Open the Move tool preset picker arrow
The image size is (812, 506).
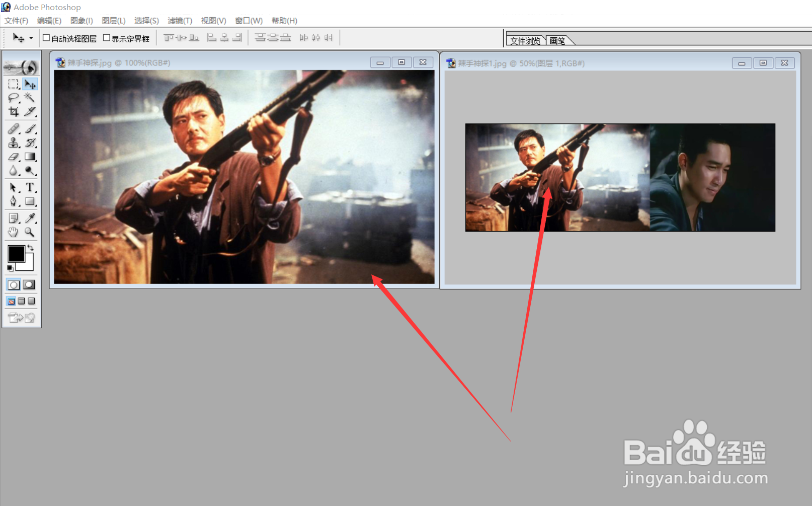[x=31, y=38]
